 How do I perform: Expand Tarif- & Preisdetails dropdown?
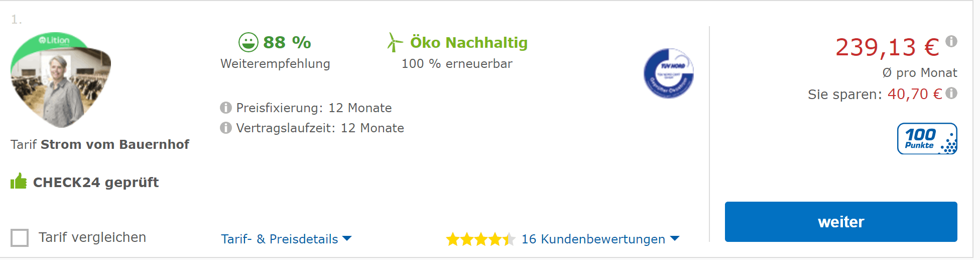click(x=286, y=239)
